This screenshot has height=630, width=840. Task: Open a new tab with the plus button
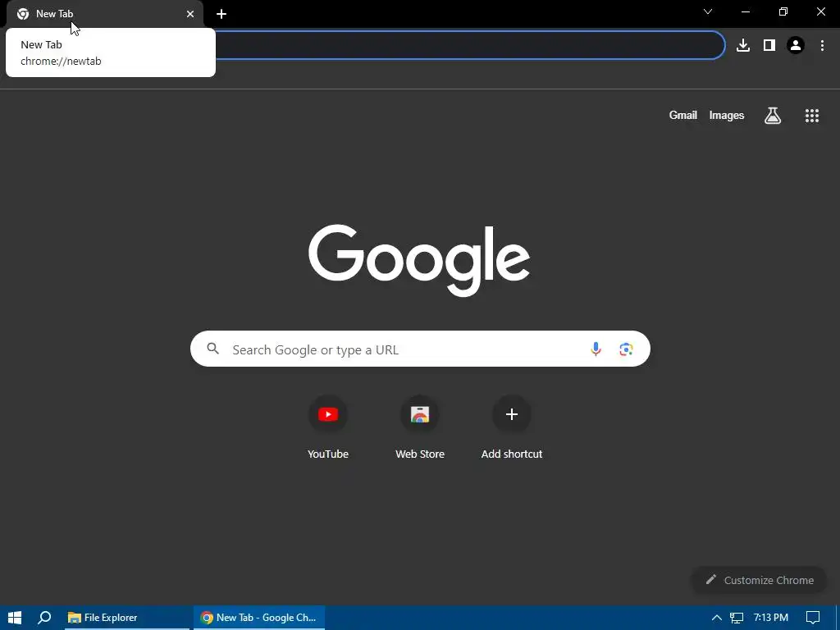[x=221, y=14]
